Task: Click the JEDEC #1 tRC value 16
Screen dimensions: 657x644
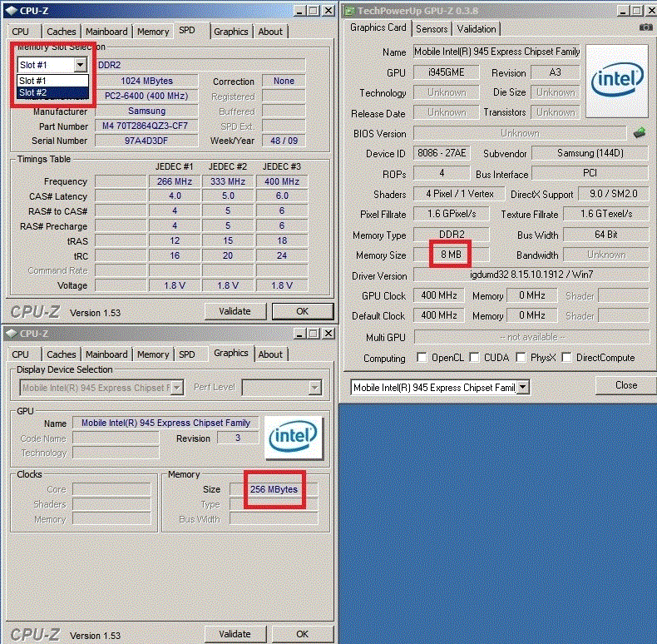Action: coord(175,255)
